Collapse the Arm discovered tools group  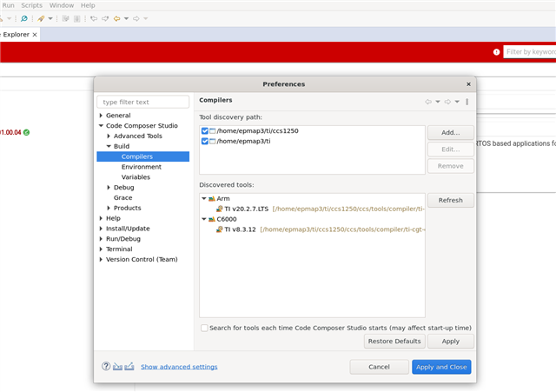click(203, 199)
